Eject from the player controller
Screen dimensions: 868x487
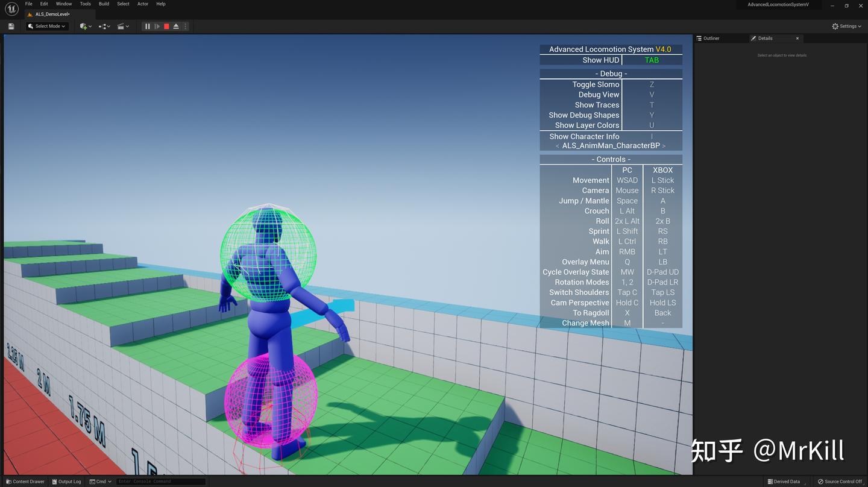tap(176, 27)
